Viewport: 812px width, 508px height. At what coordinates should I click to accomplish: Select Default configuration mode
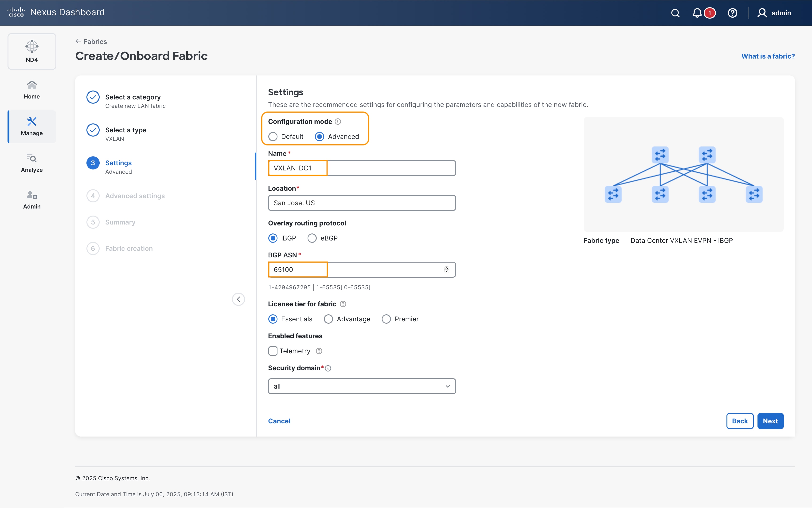pyautogui.click(x=273, y=136)
